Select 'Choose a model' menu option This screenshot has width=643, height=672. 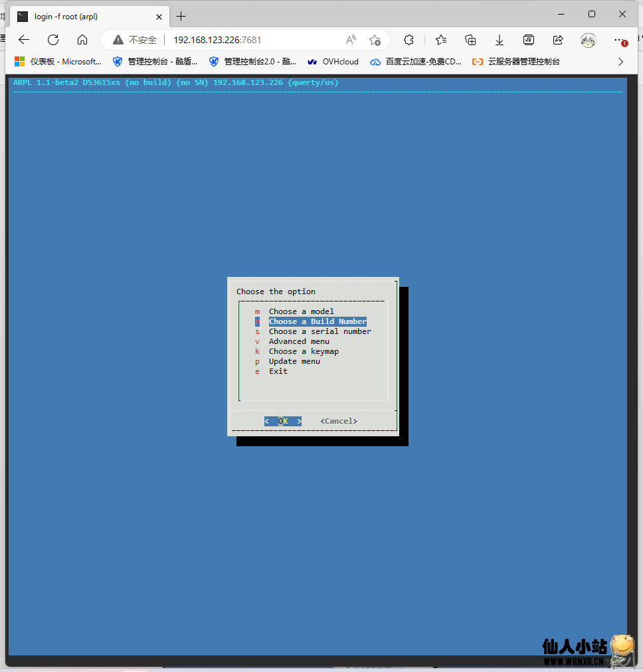pos(301,311)
